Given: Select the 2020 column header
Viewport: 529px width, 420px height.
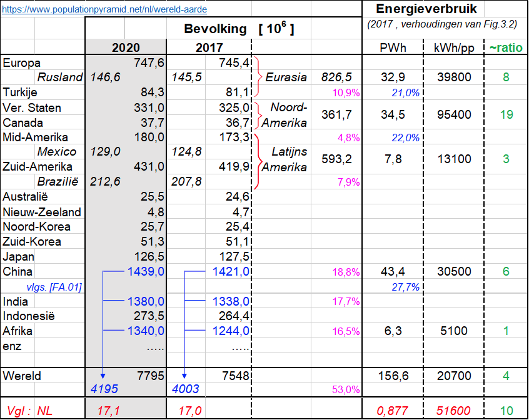Looking at the screenshot, I should coord(126,48).
